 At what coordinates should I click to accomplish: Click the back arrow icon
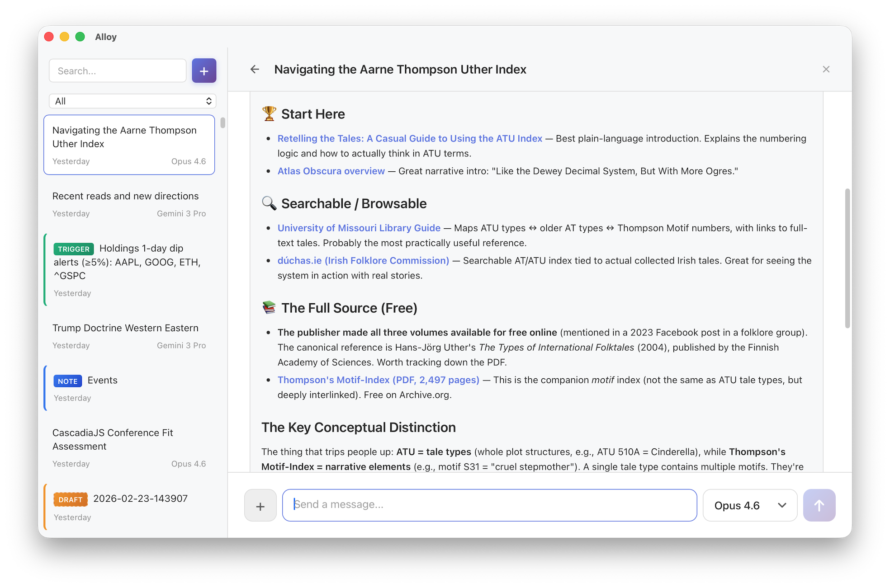point(255,69)
